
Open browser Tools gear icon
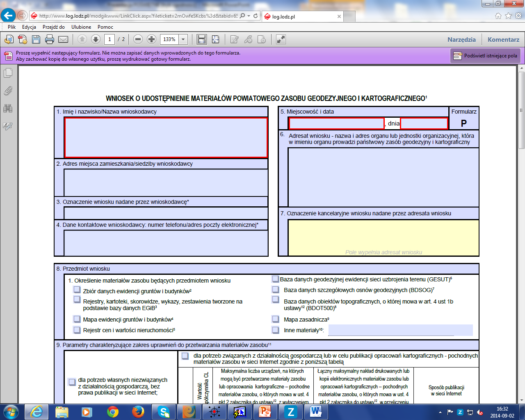coord(518,16)
